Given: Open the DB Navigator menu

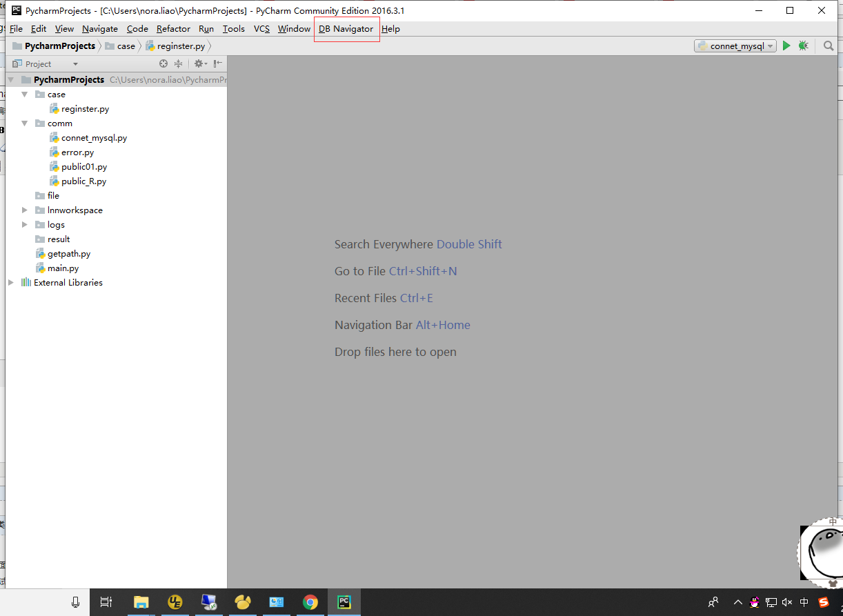Looking at the screenshot, I should click(346, 29).
